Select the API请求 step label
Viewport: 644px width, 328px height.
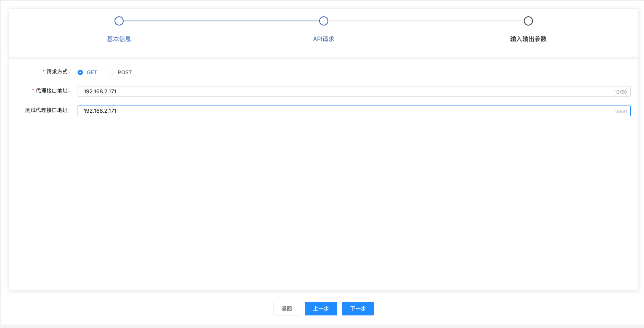coord(324,39)
